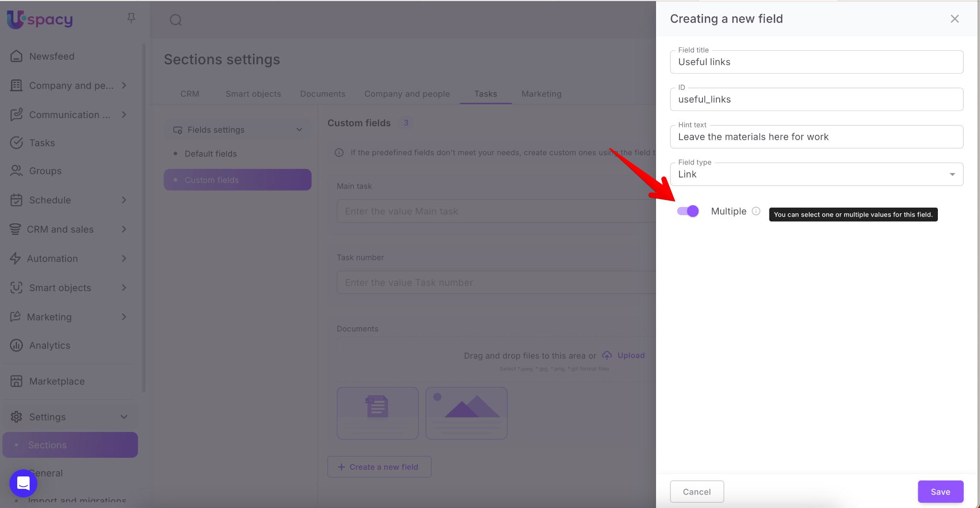This screenshot has height=508, width=980.
Task: Click the info icon beside Multiple
Action: [x=756, y=211]
